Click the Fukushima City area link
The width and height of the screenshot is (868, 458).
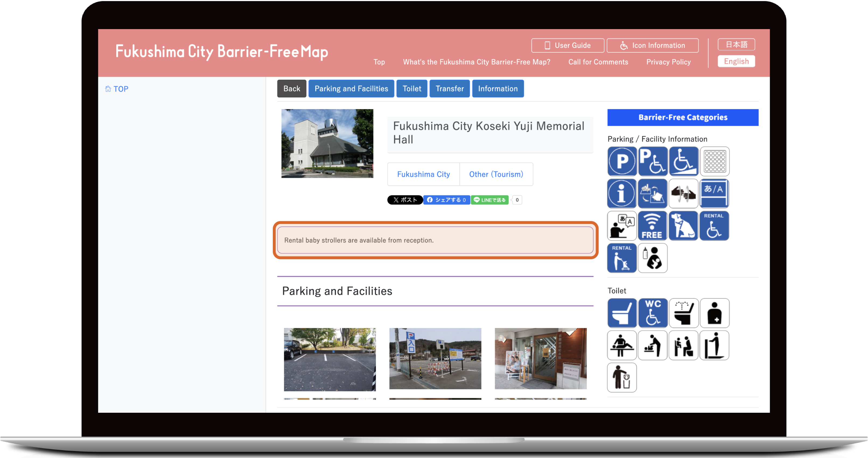423,174
